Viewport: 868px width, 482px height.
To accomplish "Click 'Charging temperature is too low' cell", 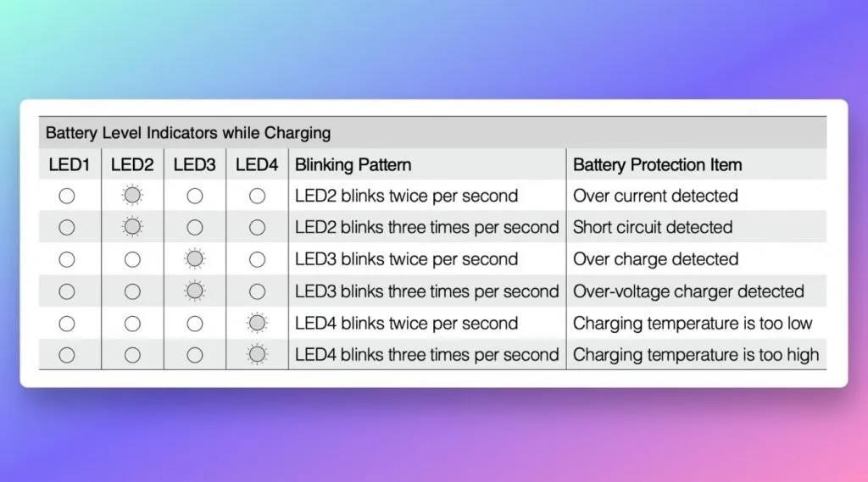I will (x=693, y=324).
